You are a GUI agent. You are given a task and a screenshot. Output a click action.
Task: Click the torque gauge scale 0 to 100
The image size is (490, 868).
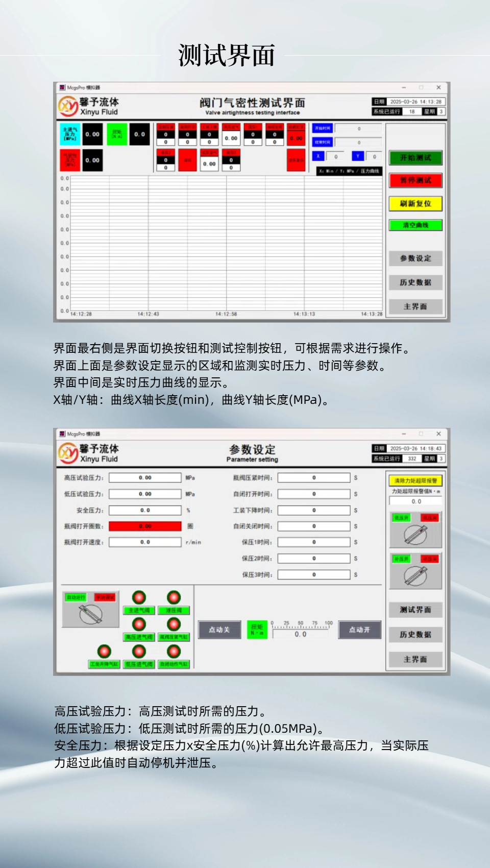pos(301,625)
